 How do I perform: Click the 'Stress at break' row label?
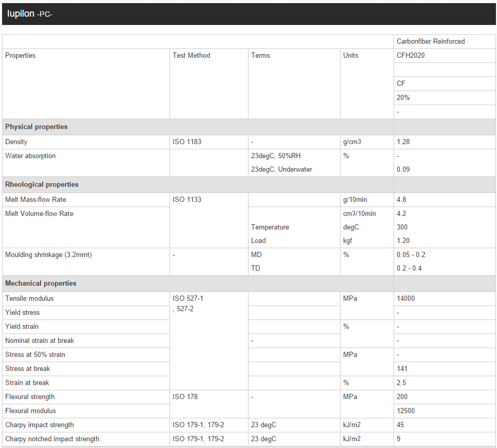click(28, 369)
